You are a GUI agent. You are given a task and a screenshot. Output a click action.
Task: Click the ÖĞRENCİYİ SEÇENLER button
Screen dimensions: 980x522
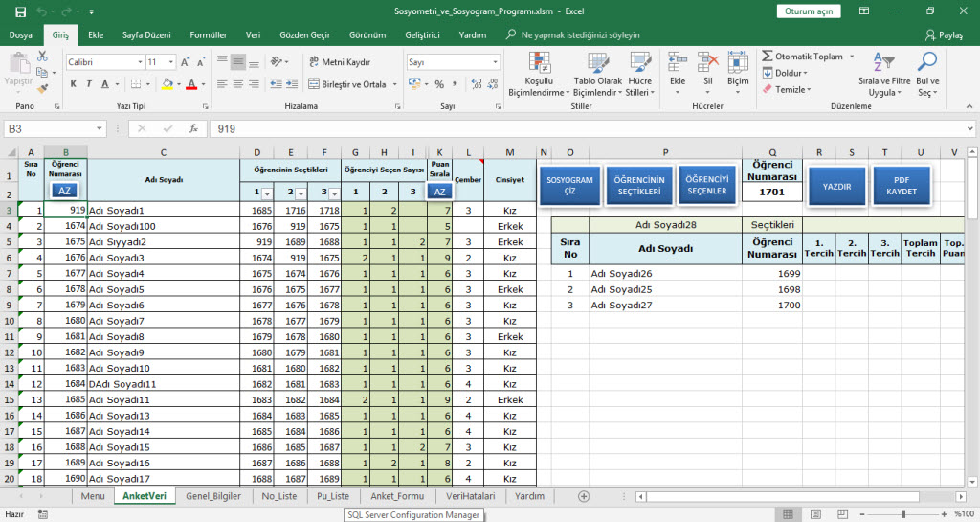[707, 185]
